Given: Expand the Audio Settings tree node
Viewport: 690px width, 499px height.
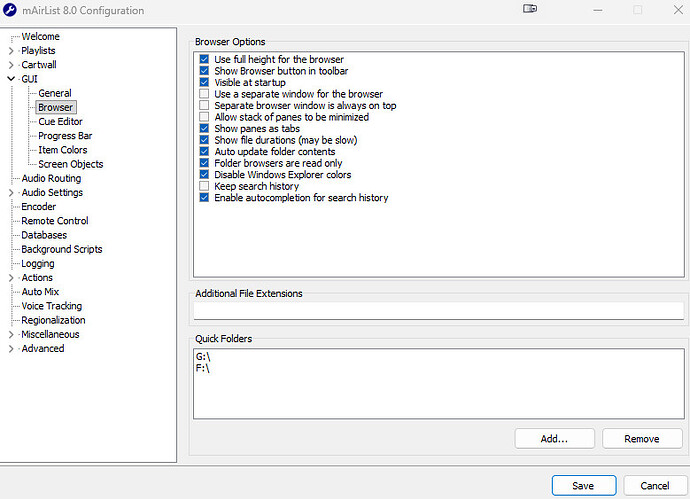Looking at the screenshot, I should click(x=11, y=192).
